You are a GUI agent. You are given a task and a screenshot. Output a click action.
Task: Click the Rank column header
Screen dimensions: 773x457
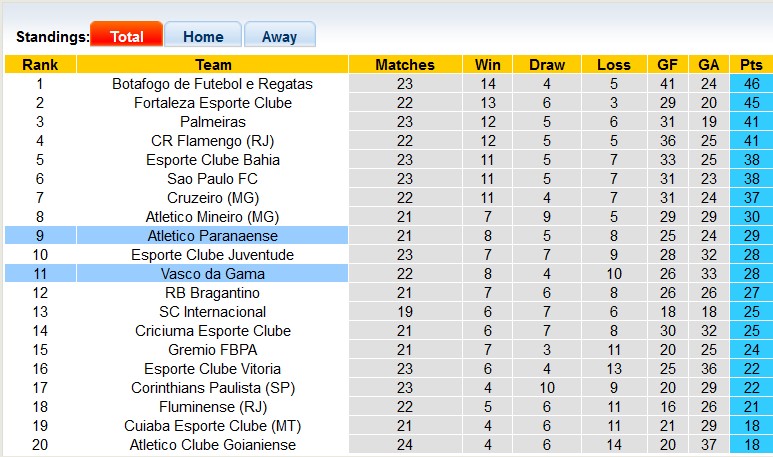point(40,65)
